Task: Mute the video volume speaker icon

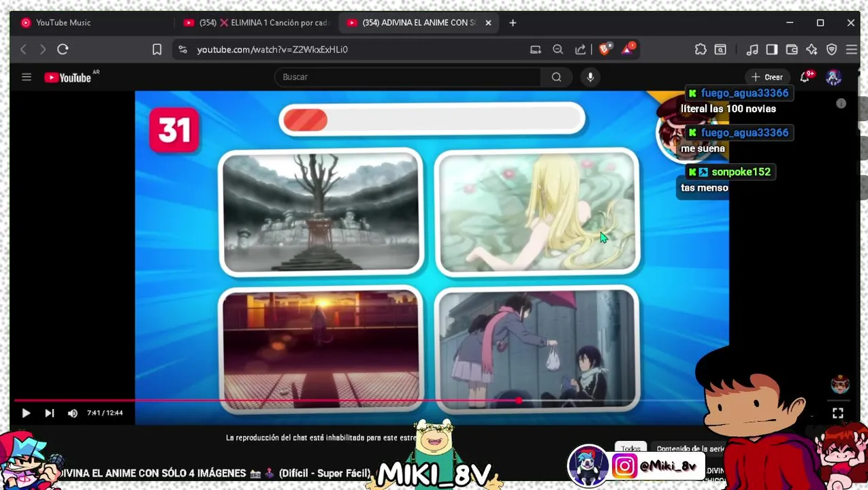Action: click(72, 413)
